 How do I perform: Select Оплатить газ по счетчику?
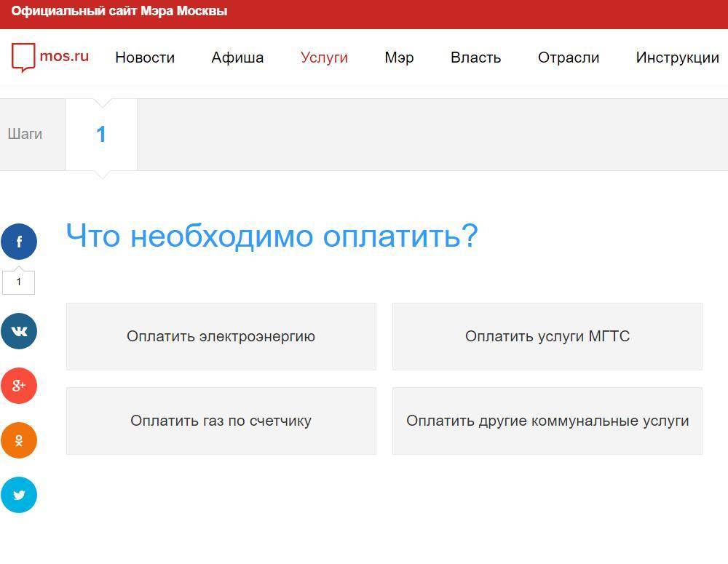point(221,421)
